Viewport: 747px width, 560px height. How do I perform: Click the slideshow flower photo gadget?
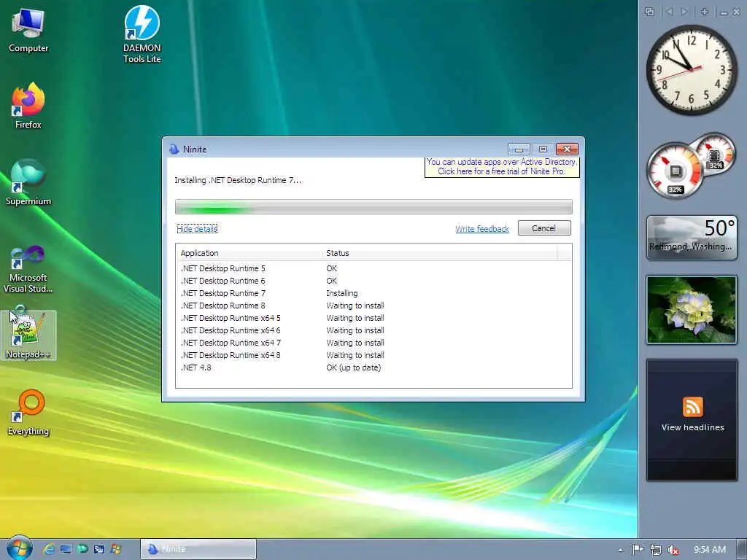click(x=692, y=309)
